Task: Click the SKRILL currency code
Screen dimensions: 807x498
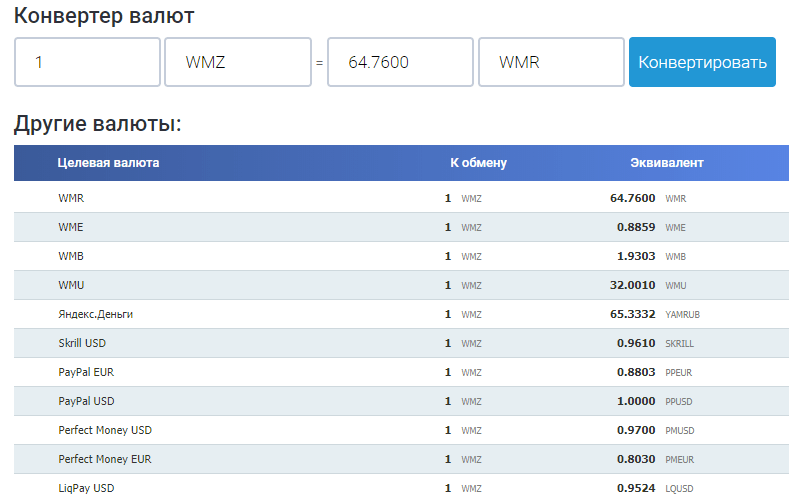Action: (x=679, y=344)
